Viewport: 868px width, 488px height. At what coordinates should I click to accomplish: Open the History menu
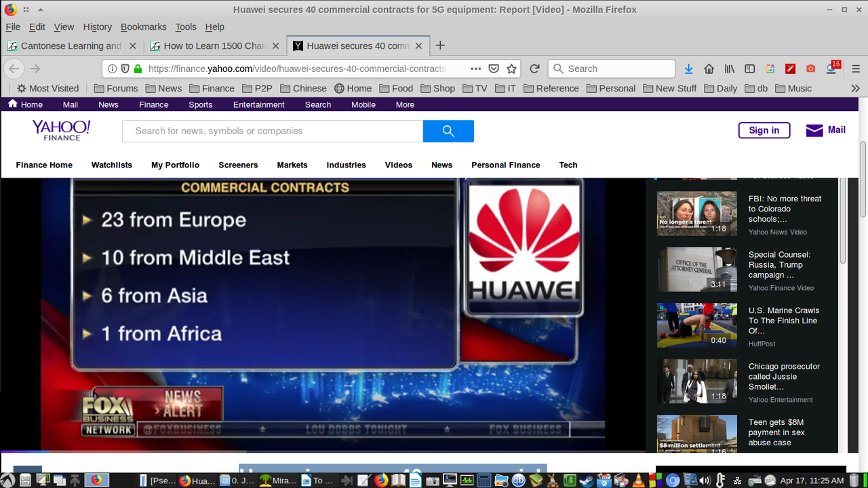(x=97, y=26)
